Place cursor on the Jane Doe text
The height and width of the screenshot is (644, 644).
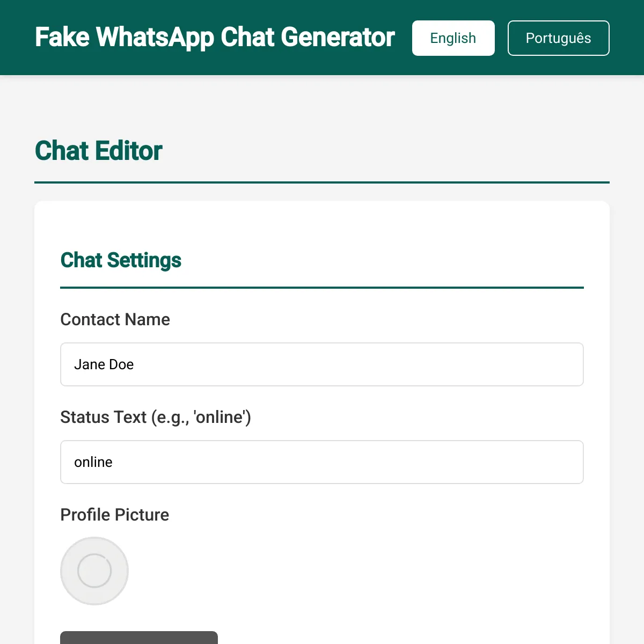[104, 364]
